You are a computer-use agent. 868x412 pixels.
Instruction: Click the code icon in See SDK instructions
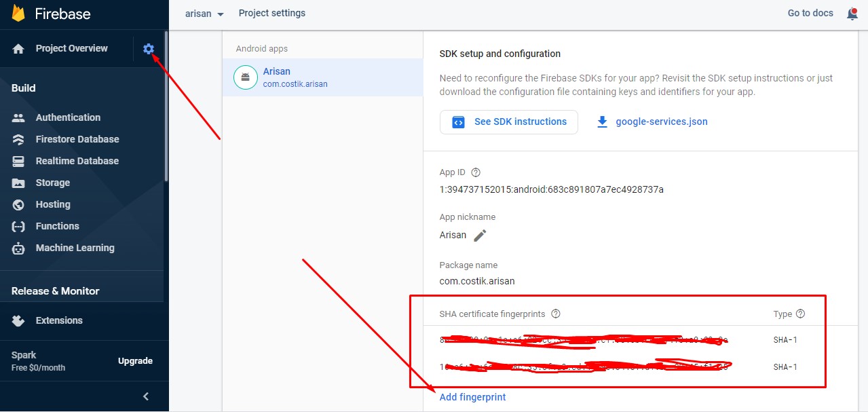point(458,122)
